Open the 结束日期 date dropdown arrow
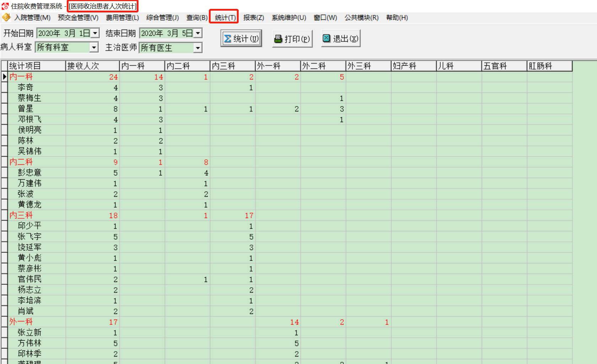Screen dimensions: 597x364 coord(198,33)
